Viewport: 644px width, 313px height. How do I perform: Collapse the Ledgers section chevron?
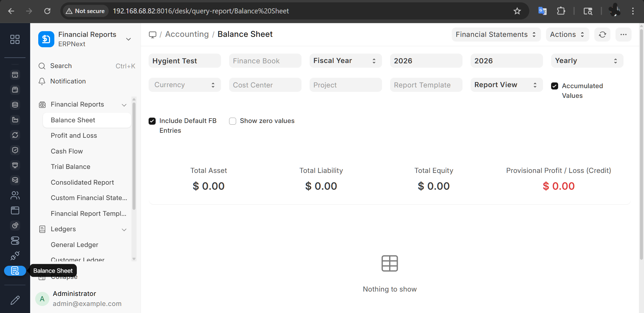pos(124,230)
